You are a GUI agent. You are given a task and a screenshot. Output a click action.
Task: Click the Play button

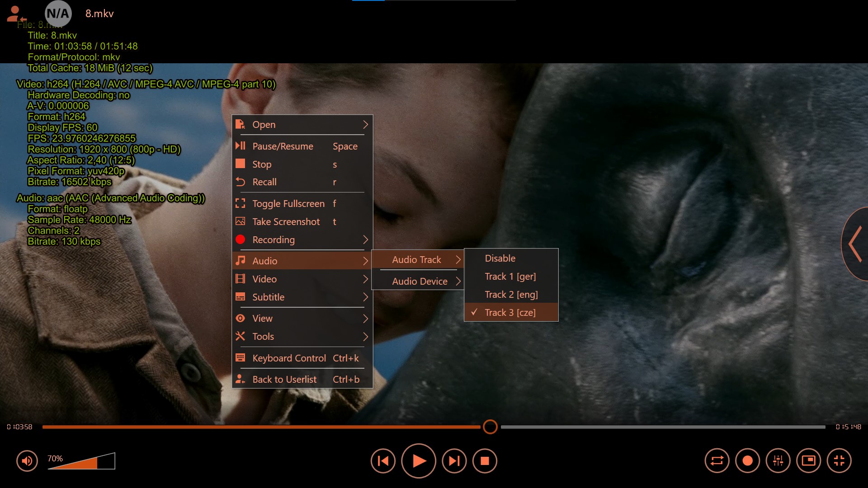click(419, 461)
